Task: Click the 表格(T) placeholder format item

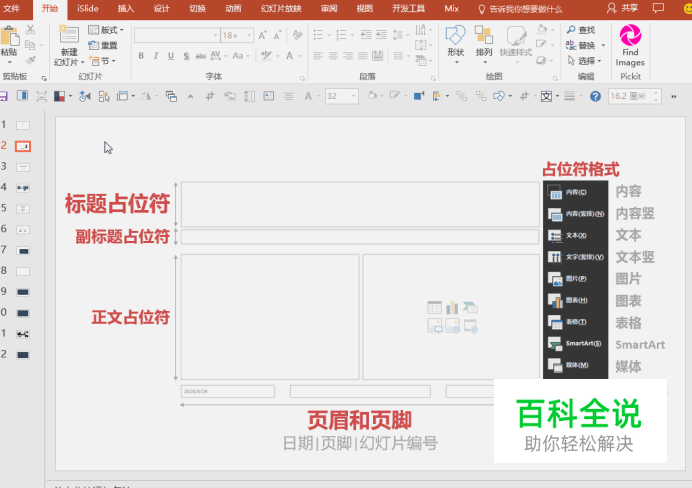Action: tap(575, 322)
